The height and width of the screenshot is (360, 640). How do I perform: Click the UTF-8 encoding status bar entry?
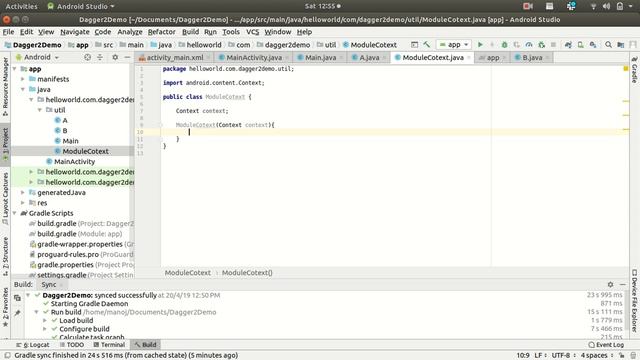561,356
